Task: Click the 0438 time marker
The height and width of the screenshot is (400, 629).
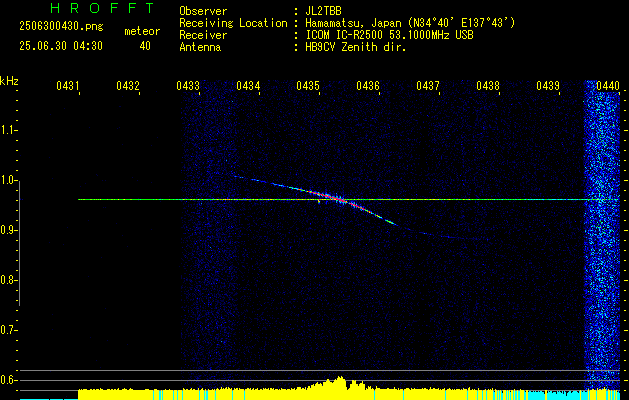Action: tap(488, 86)
